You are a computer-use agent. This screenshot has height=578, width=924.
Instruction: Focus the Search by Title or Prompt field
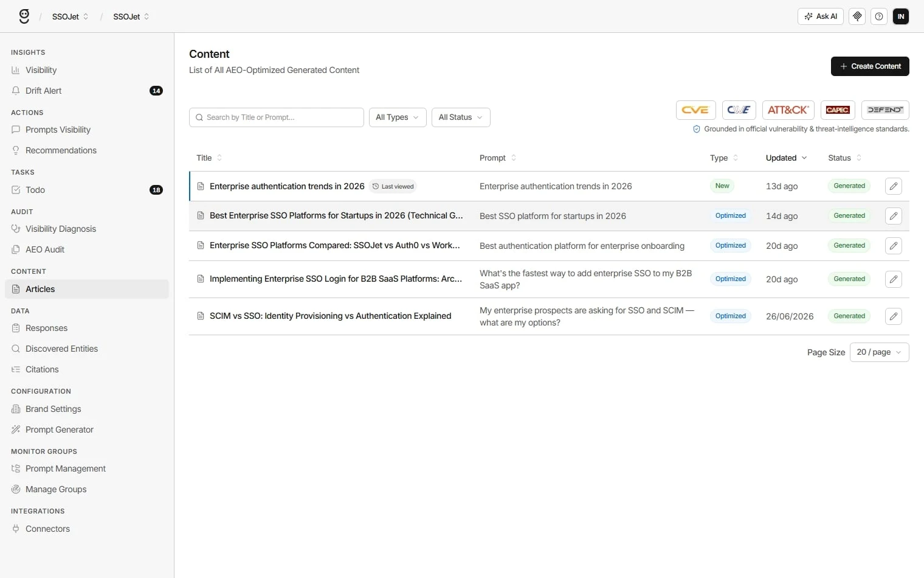pos(277,117)
